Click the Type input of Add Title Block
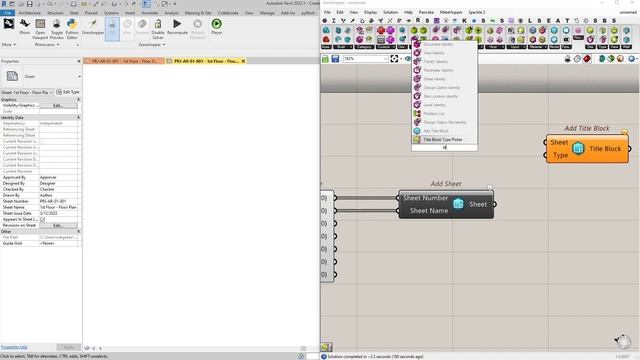The height and width of the screenshot is (360, 640). pyautogui.click(x=560, y=155)
